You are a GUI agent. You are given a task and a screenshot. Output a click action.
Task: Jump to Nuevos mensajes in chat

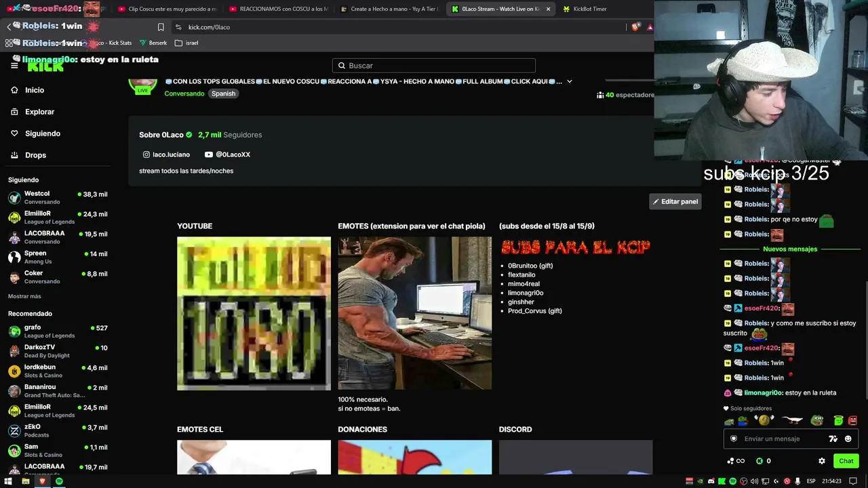pyautogui.click(x=790, y=249)
